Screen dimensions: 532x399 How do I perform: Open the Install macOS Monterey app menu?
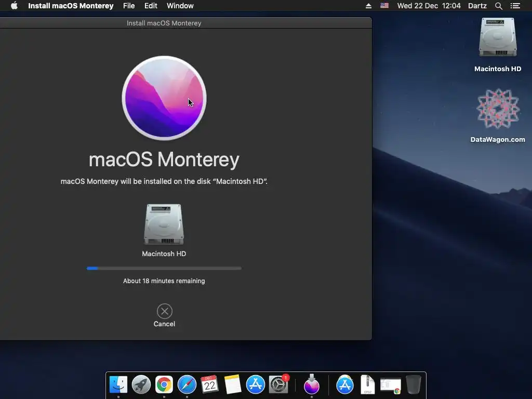71,6
